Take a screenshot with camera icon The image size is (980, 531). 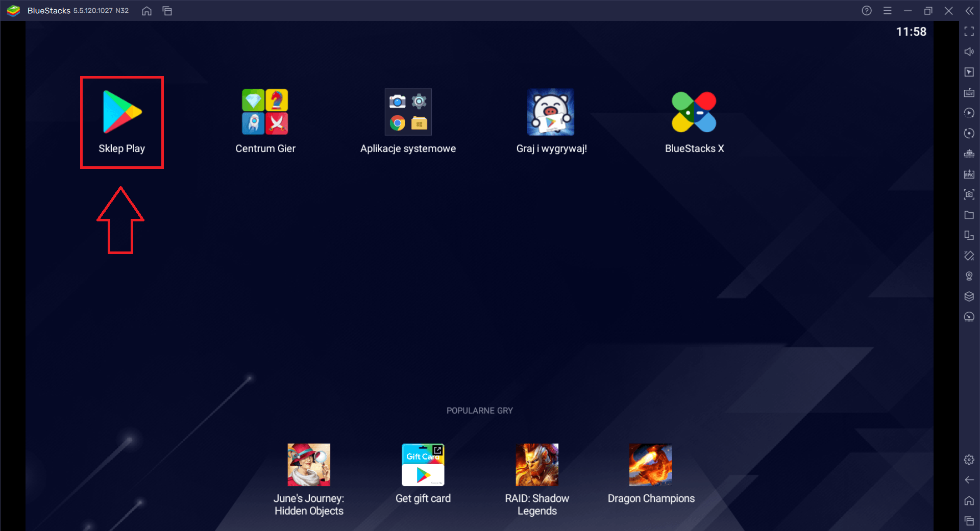click(969, 194)
